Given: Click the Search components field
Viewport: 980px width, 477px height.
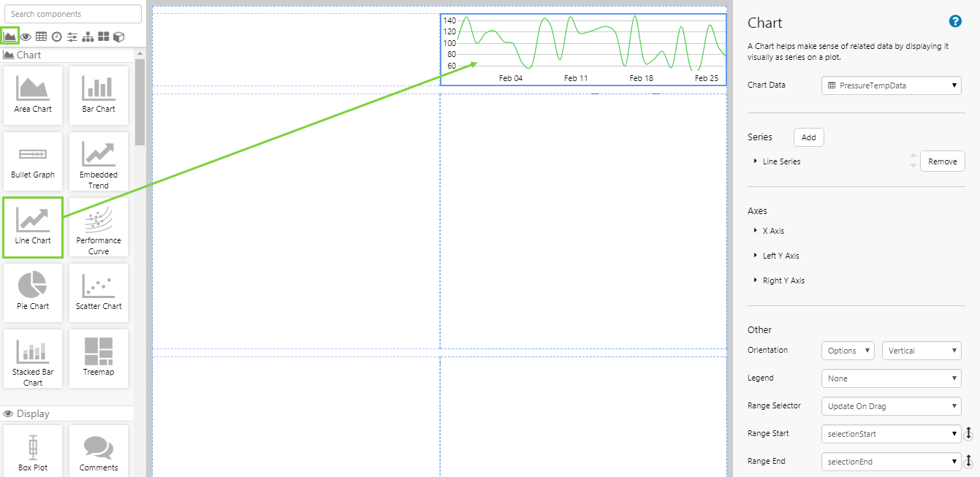Looking at the screenshot, I should pyautogui.click(x=73, y=14).
